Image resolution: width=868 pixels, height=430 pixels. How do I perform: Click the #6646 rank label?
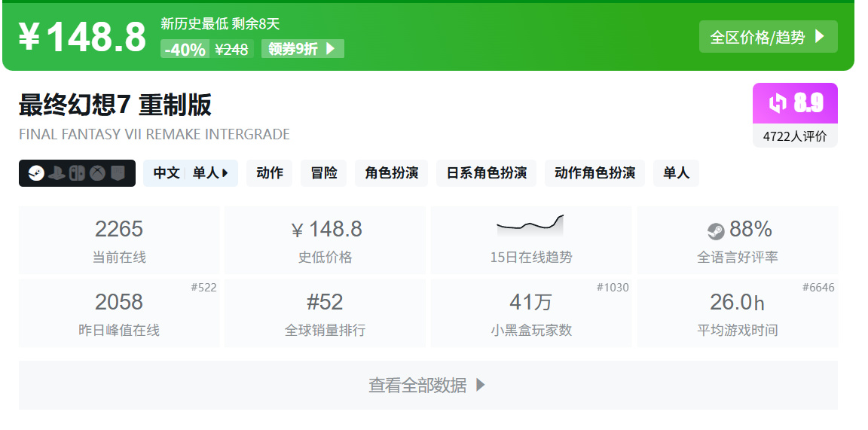pos(818,287)
